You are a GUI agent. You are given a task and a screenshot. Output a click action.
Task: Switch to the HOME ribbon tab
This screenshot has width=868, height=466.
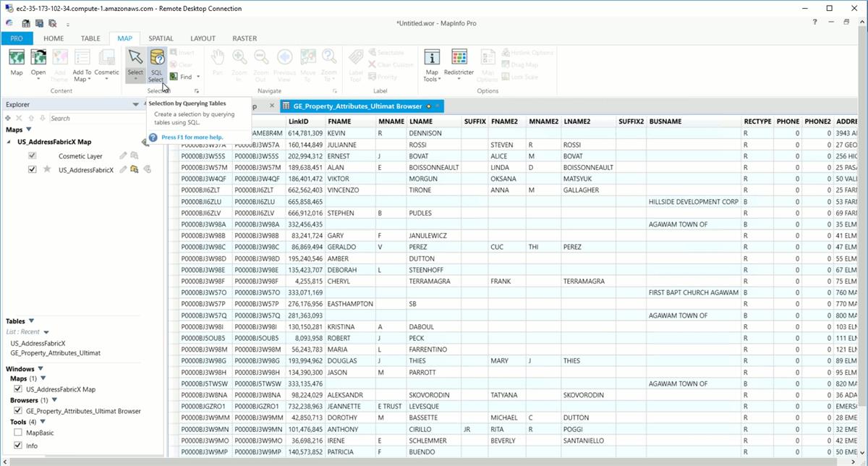tap(54, 38)
